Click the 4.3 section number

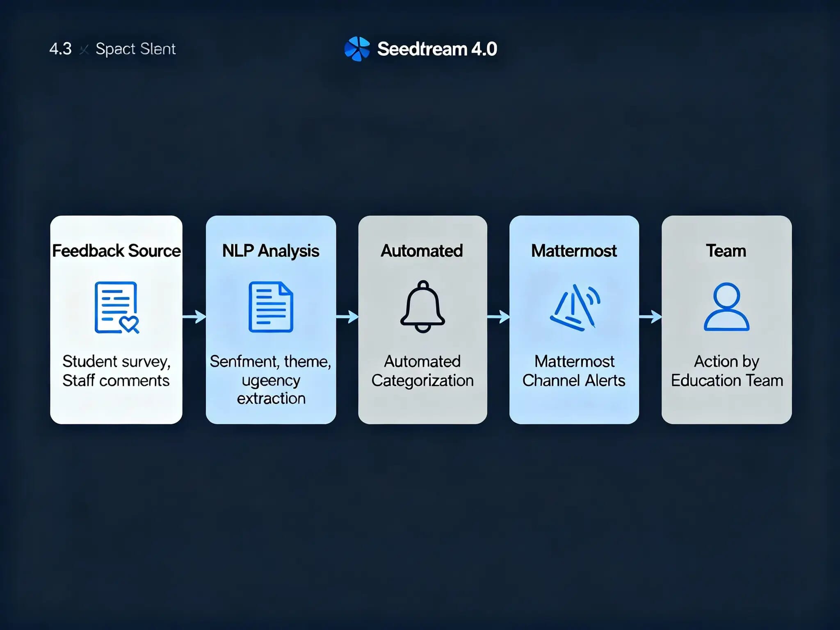tap(60, 49)
